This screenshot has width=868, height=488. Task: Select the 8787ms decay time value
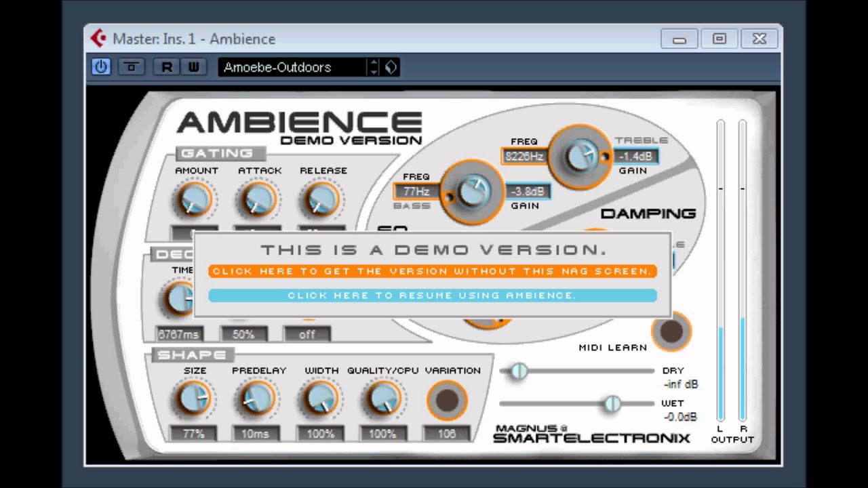[x=180, y=334]
